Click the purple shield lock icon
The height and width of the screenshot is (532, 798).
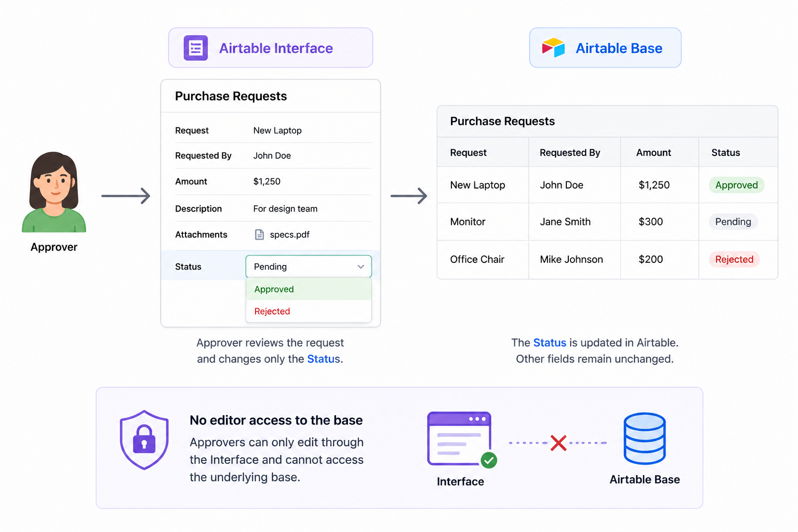click(144, 440)
